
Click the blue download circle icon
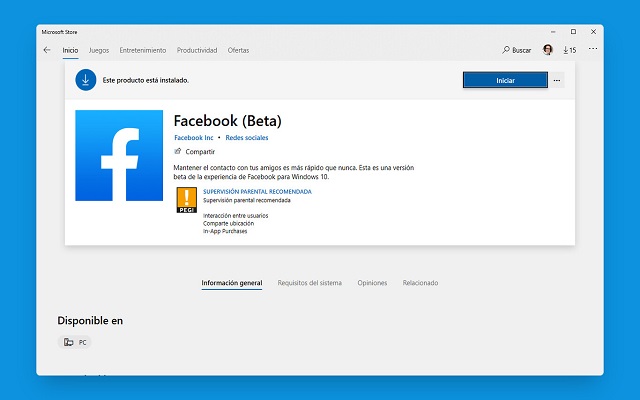click(86, 80)
